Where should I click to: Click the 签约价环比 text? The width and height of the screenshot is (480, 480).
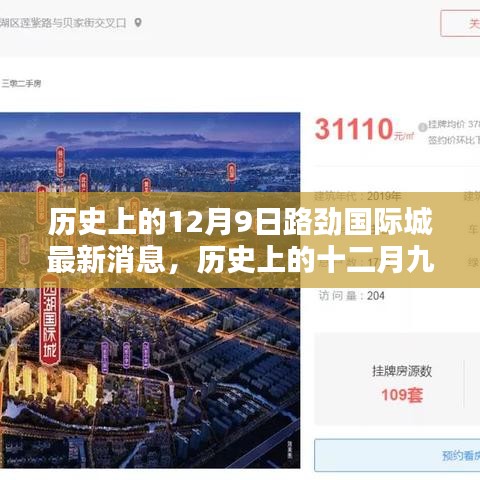(x=454, y=140)
